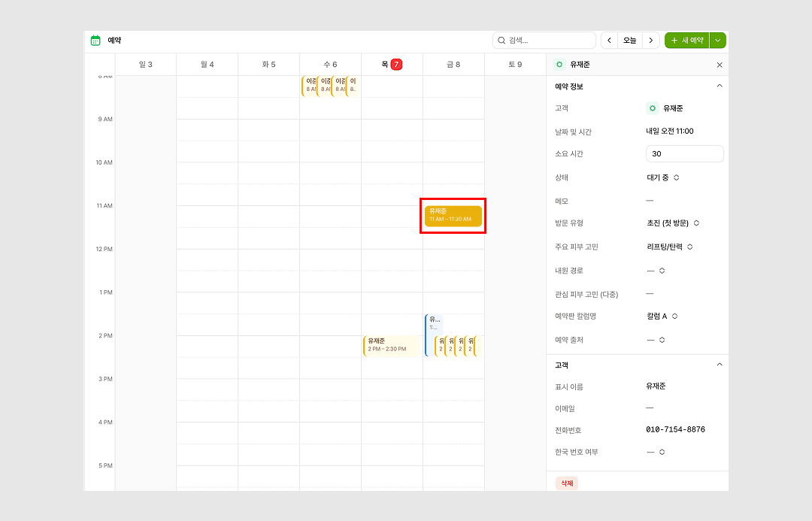Screen dimensions: 812x521
Task: Open the 주요 피부 고민 리프팅/탄력 dropdown
Action: (x=670, y=247)
